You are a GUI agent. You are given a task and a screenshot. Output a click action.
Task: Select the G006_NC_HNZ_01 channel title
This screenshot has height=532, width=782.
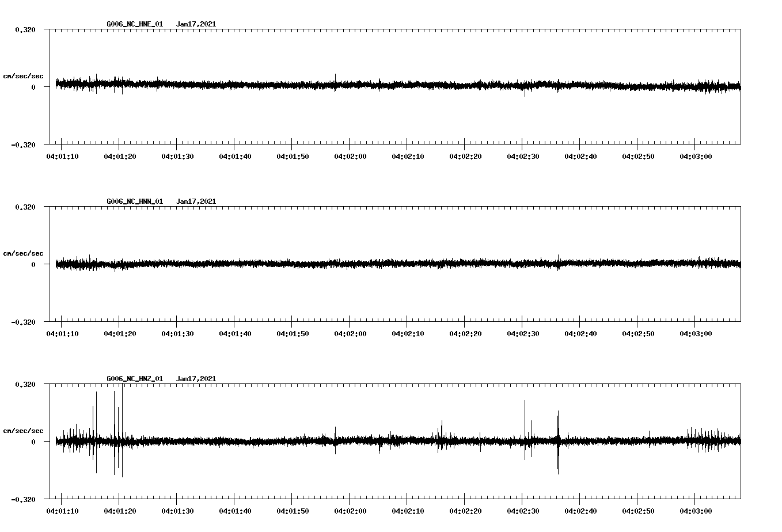[134, 379]
